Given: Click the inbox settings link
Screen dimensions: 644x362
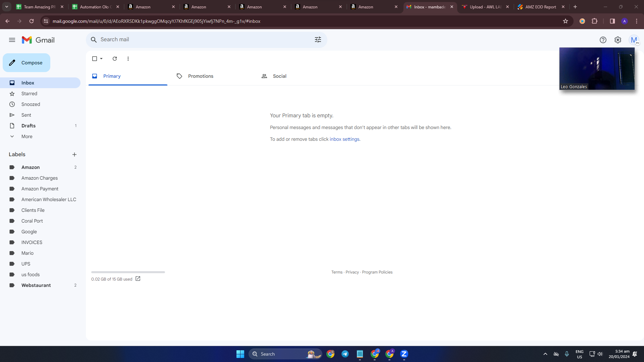Looking at the screenshot, I should tap(344, 139).
